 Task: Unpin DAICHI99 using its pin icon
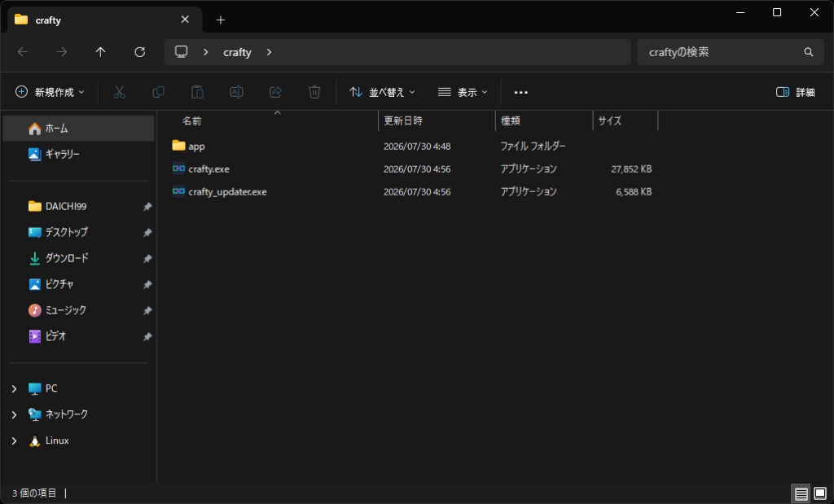pos(147,206)
